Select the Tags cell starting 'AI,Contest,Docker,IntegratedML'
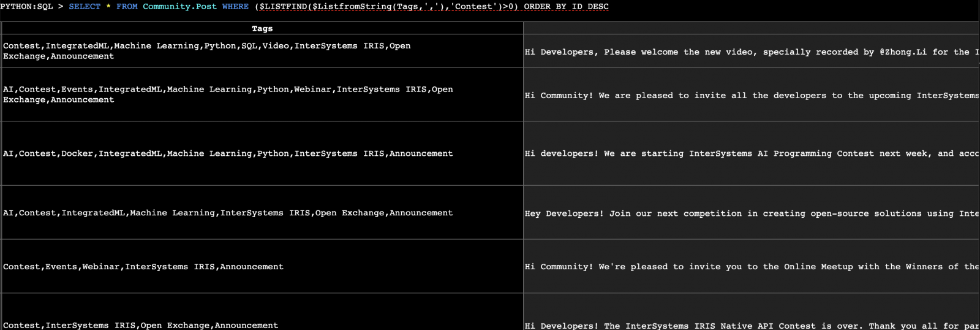The height and width of the screenshot is (330, 980). coord(262,153)
